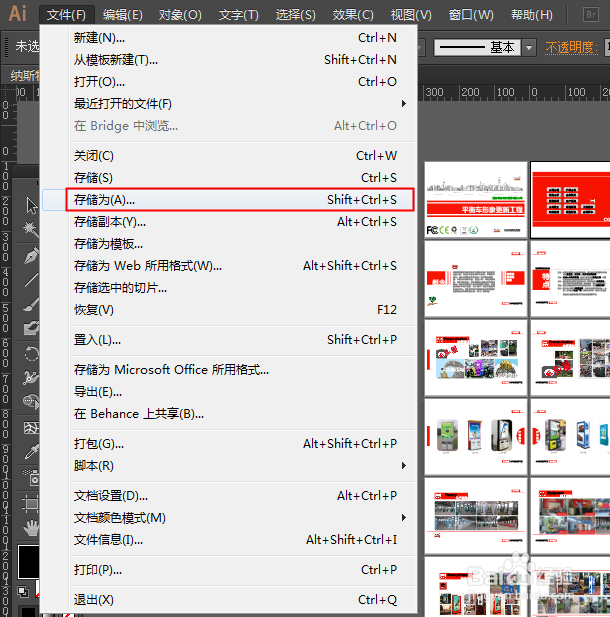610x617 pixels.
Task: Open the 窗口(W) menu
Action: (471, 15)
